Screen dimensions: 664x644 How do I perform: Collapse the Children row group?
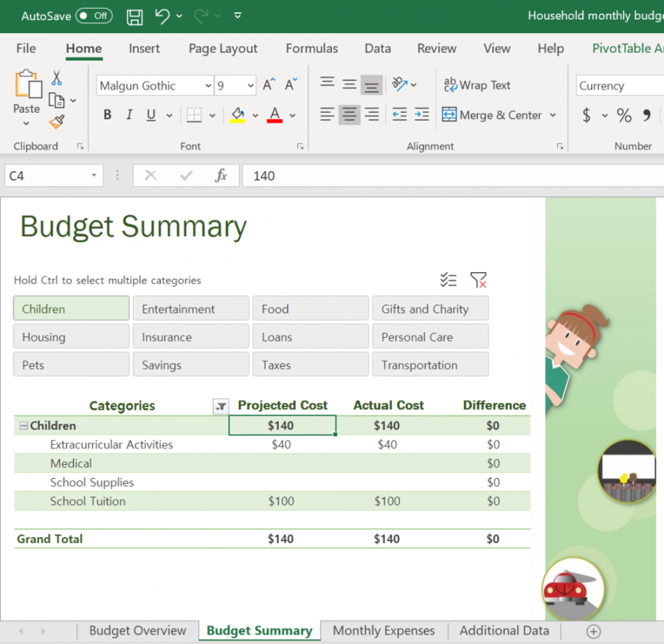[x=24, y=426]
